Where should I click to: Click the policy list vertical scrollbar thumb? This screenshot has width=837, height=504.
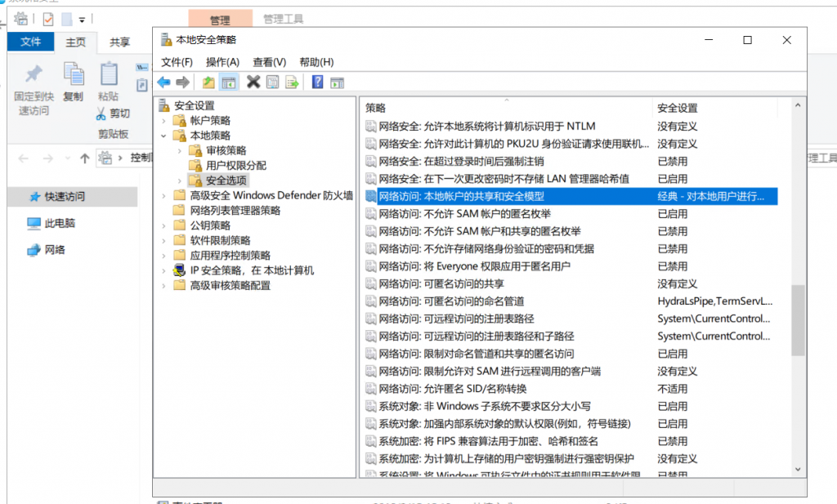tap(799, 319)
